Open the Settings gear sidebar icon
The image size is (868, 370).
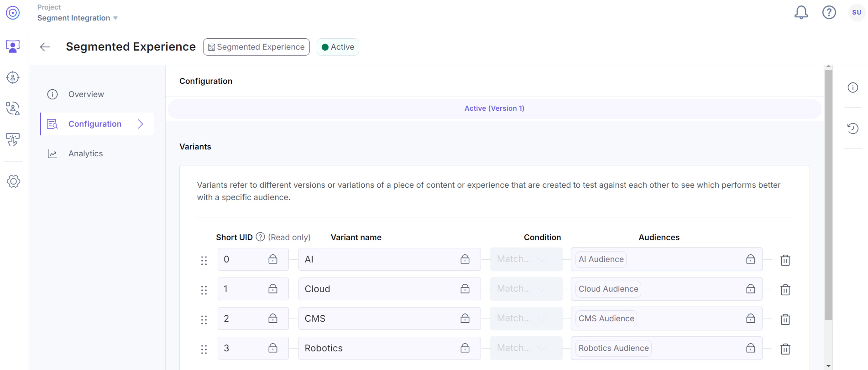click(14, 181)
